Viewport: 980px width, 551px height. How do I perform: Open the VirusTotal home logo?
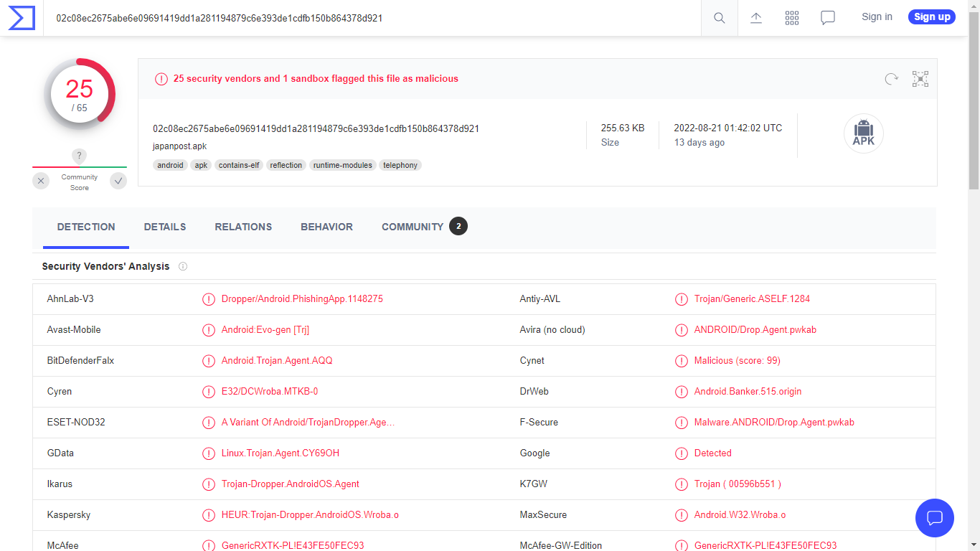click(22, 18)
